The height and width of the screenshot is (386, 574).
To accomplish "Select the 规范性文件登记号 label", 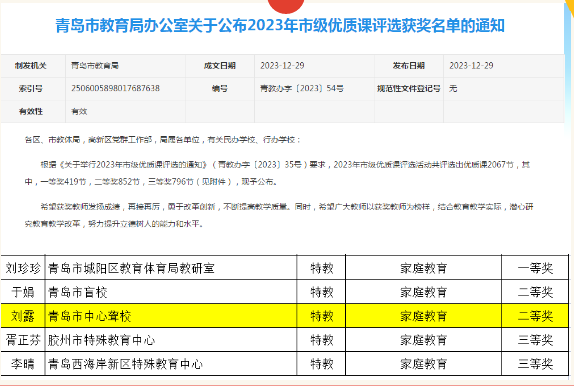I will click(409, 89).
